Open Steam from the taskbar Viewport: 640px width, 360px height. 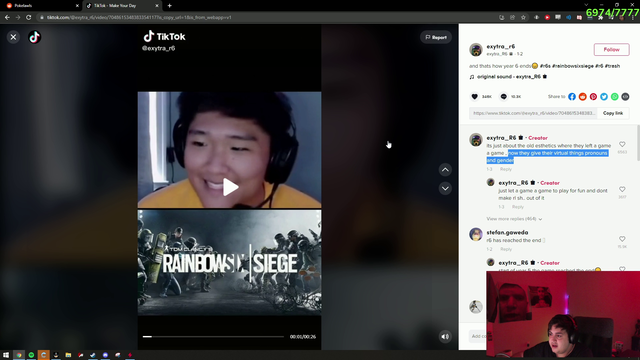click(93, 355)
